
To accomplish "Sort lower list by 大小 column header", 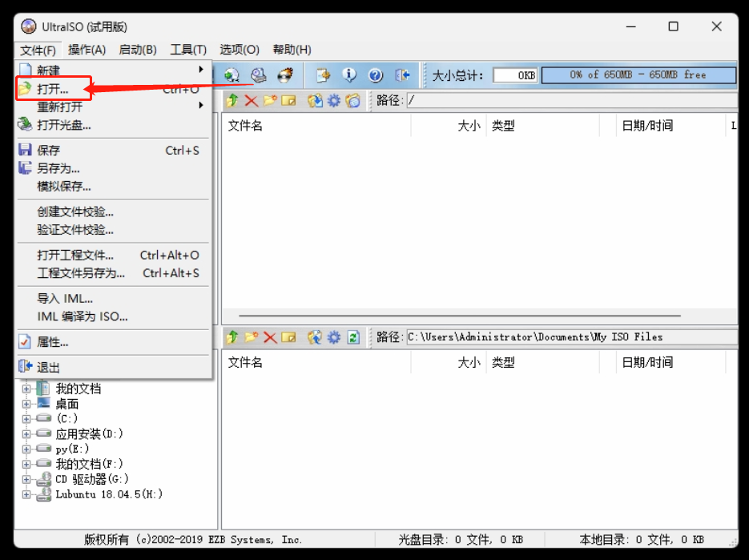I will point(449,363).
